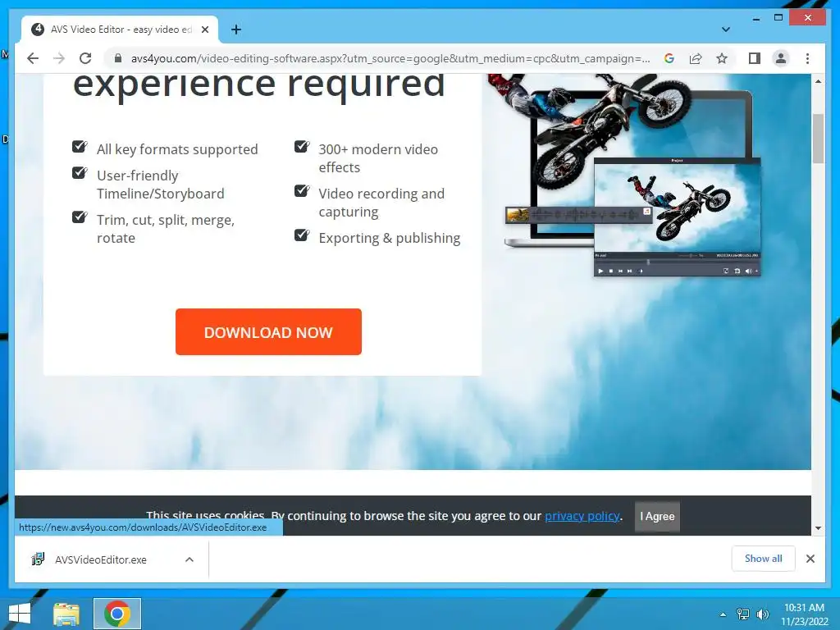Screen dimensions: 840x630
Task: Open the Google icon in address bar
Action: (x=669, y=58)
